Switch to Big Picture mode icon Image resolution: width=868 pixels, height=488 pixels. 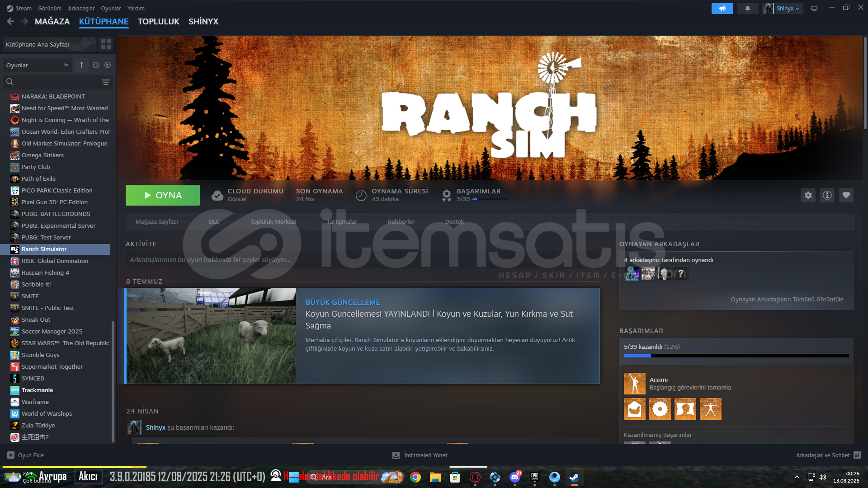point(814,9)
